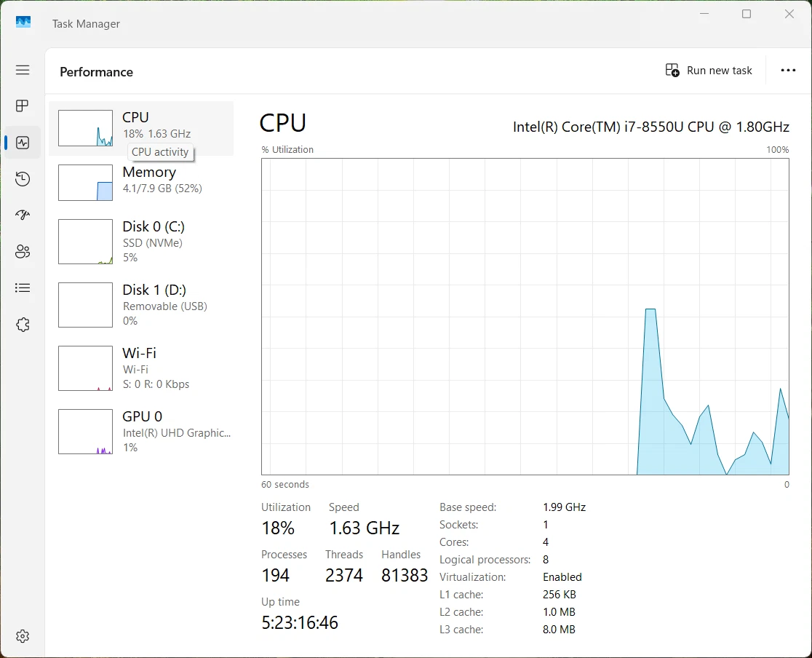Click the L2 cache 1.0 MB value

click(560, 612)
